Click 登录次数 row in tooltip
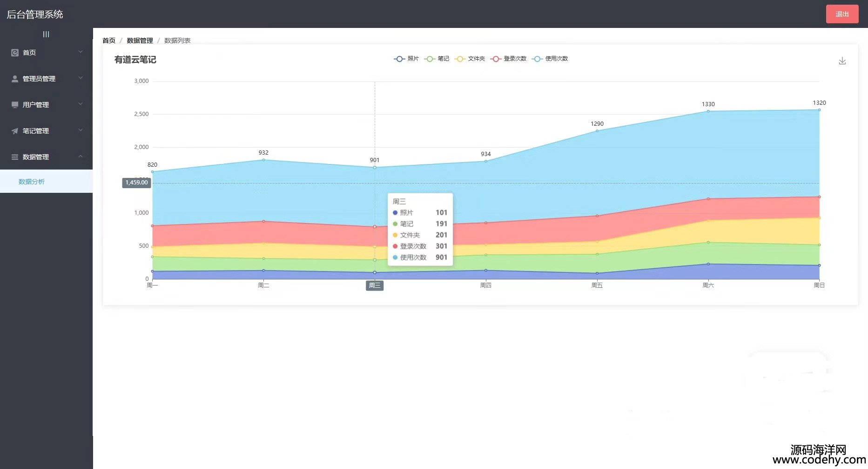 click(x=420, y=246)
